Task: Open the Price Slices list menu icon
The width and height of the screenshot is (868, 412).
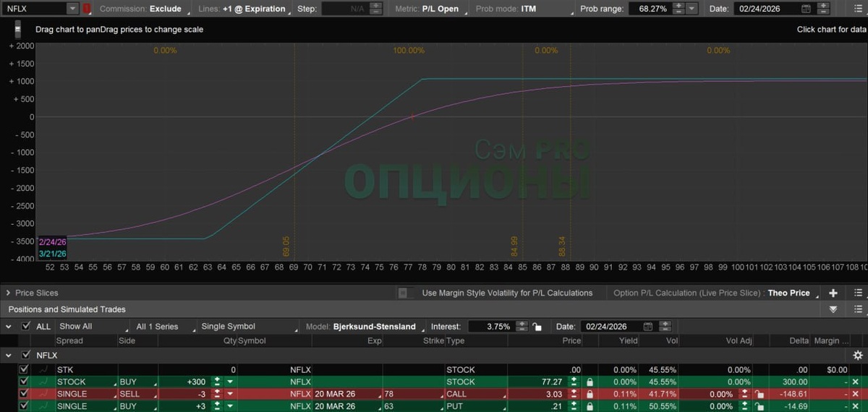Action: 859,293
